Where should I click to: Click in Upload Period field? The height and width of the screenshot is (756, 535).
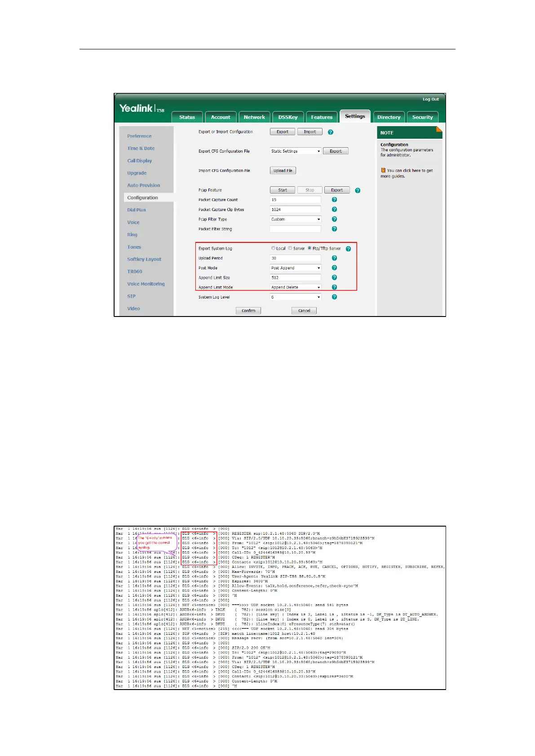pos(296,258)
